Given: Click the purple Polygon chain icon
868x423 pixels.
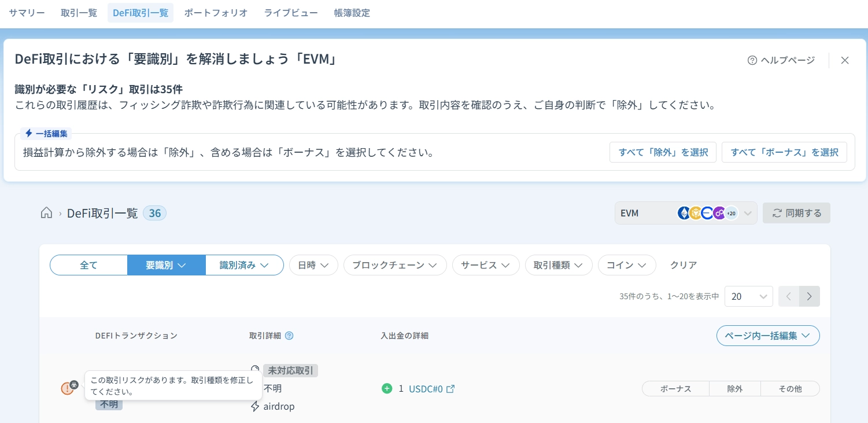Looking at the screenshot, I should click(719, 213).
